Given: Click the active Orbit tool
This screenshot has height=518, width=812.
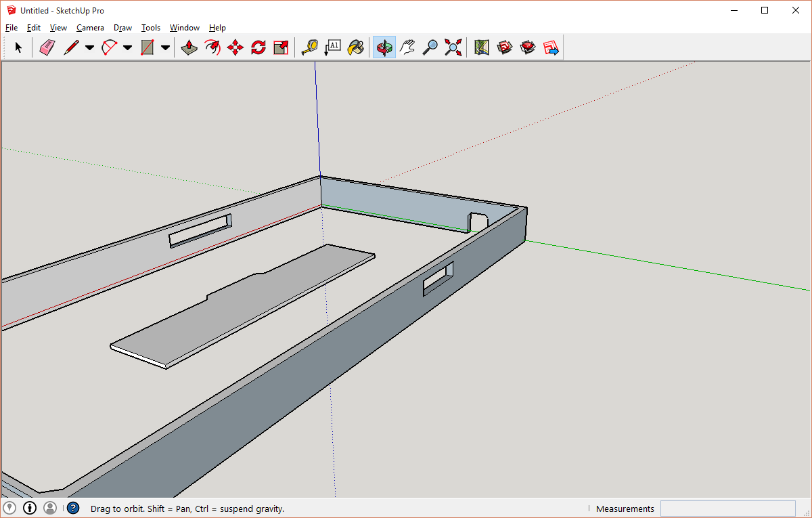Looking at the screenshot, I should [x=384, y=47].
